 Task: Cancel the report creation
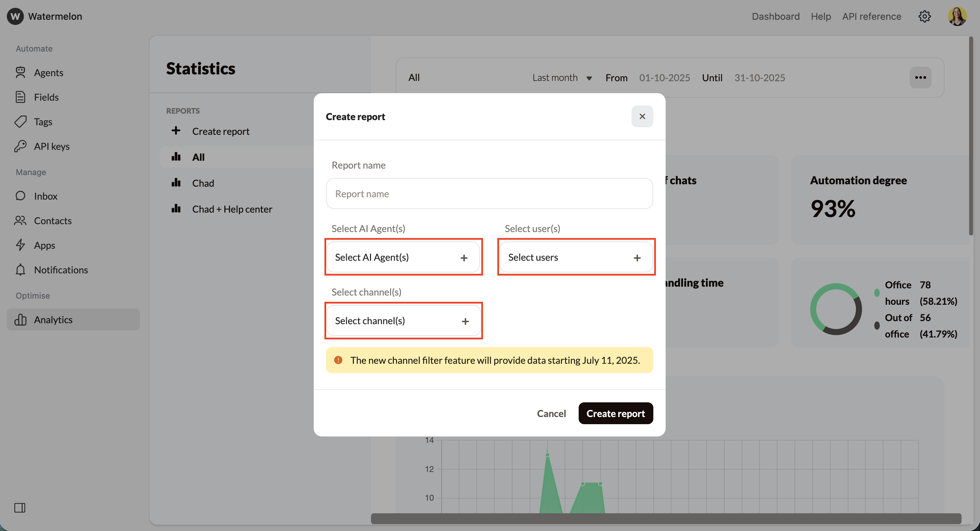click(551, 413)
